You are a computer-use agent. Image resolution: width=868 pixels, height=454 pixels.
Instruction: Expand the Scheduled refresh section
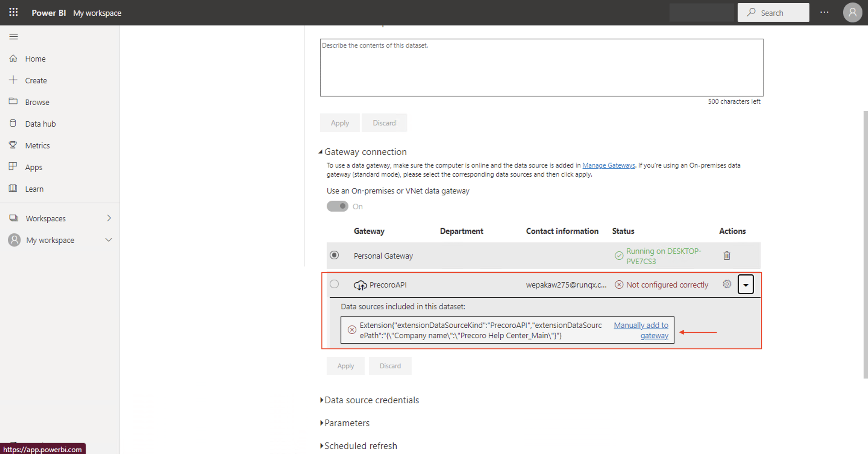322,446
